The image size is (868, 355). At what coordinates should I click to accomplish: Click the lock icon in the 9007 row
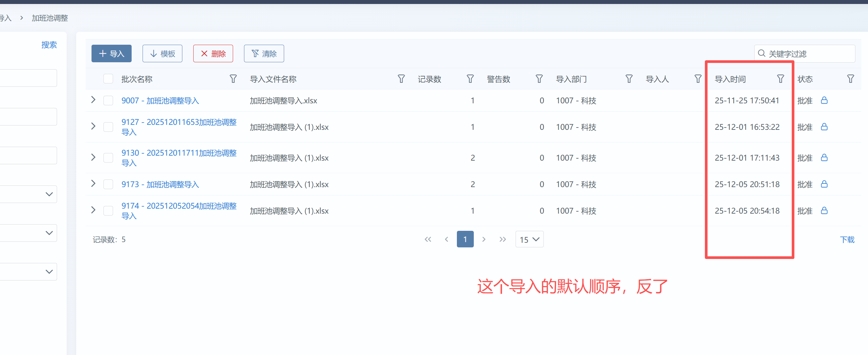tap(824, 100)
